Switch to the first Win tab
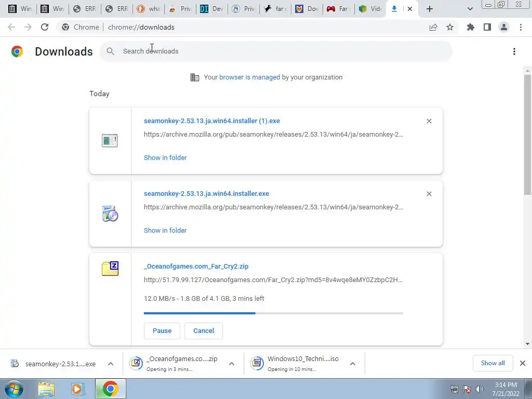 (x=20, y=9)
